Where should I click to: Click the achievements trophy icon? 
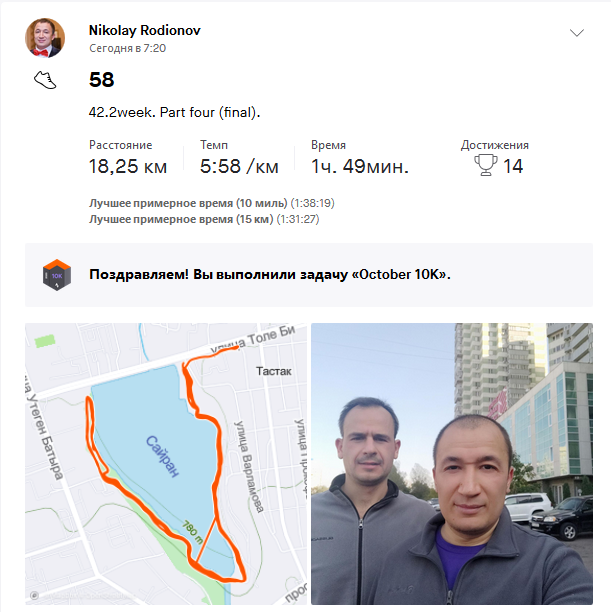click(x=485, y=165)
